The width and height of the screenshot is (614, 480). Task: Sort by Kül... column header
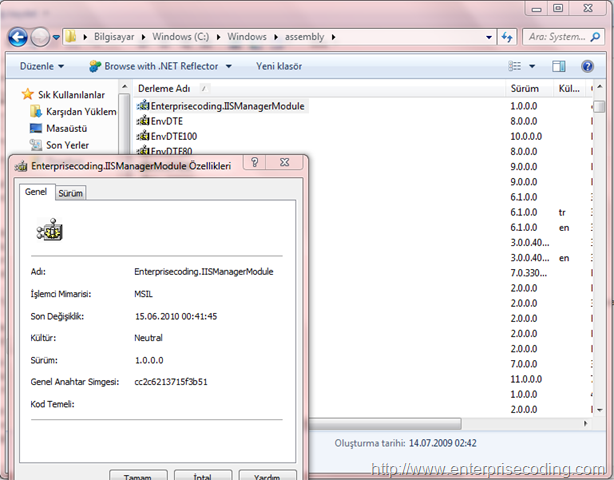[569, 89]
